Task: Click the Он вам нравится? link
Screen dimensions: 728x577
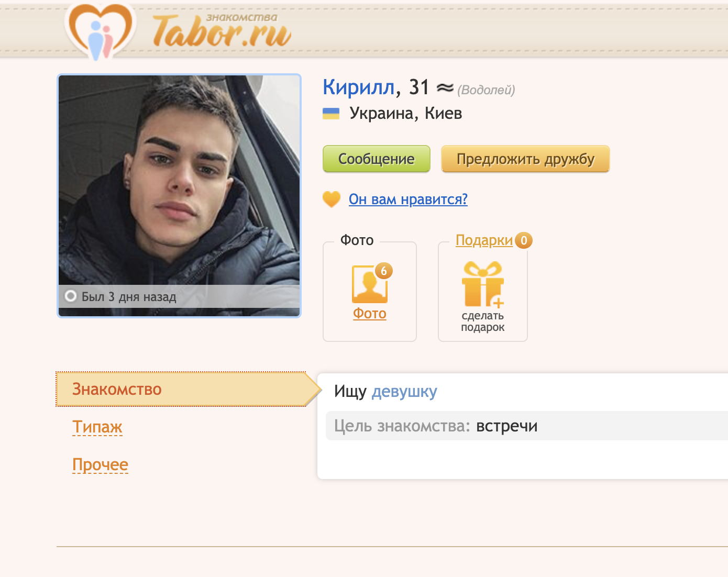Action: click(x=408, y=199)
